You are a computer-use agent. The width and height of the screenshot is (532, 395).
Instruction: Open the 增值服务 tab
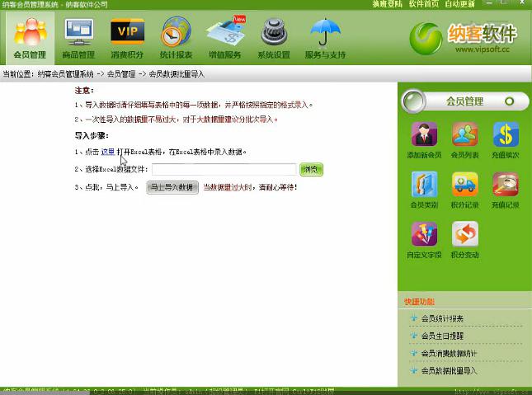coord(224,37)
